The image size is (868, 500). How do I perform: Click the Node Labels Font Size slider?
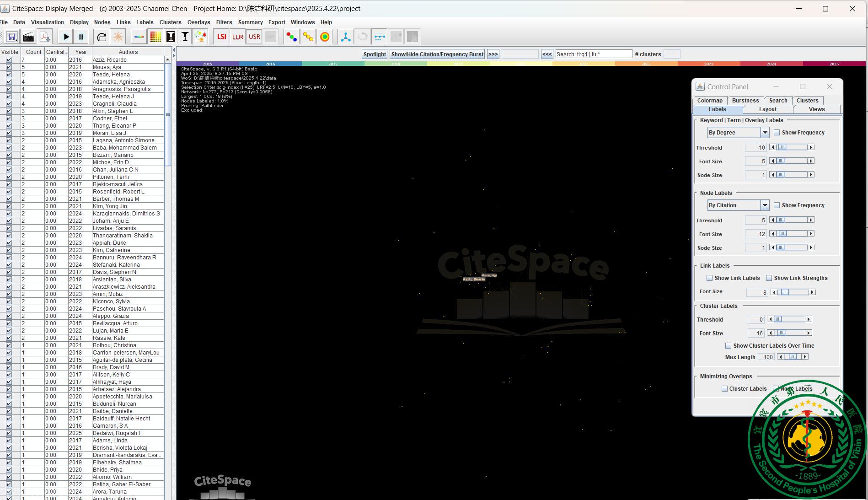click(x=791, y=234)
